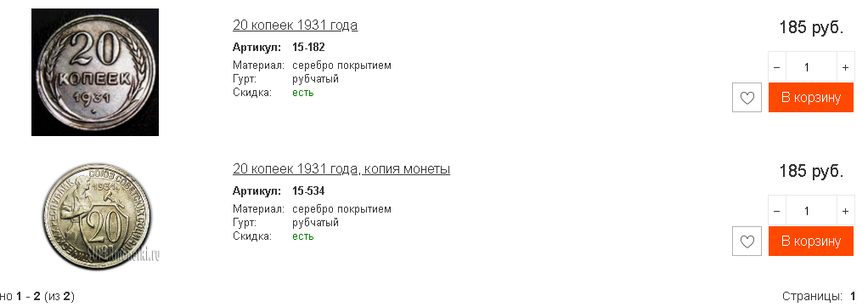Screen dimensions: 868x307
Task: Open the "20 копеек 1931 года" product link
Action: 295,26
